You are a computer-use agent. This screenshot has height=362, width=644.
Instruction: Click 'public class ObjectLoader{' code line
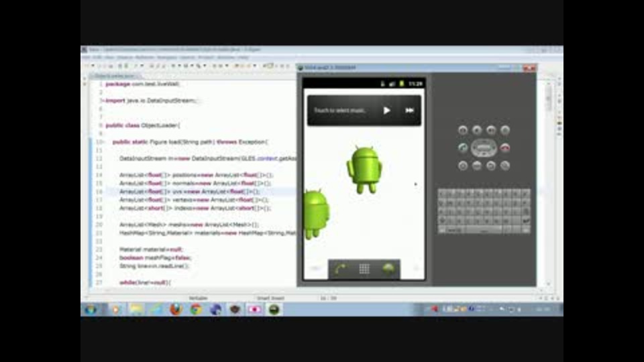click(142, 125)
